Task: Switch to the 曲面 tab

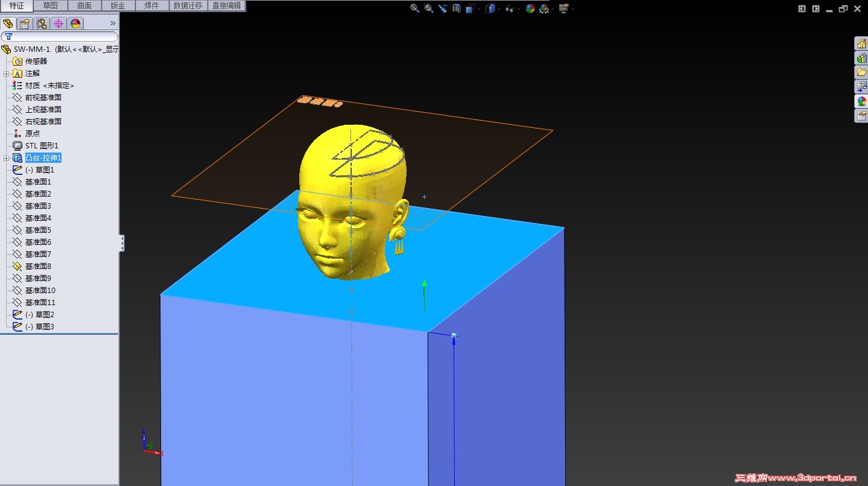Action: click(x=84, y=5)
